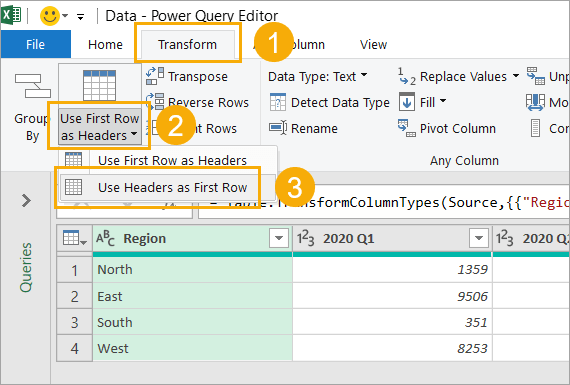Open the smiley feedback dropdown arrow

tap(65, 16)
